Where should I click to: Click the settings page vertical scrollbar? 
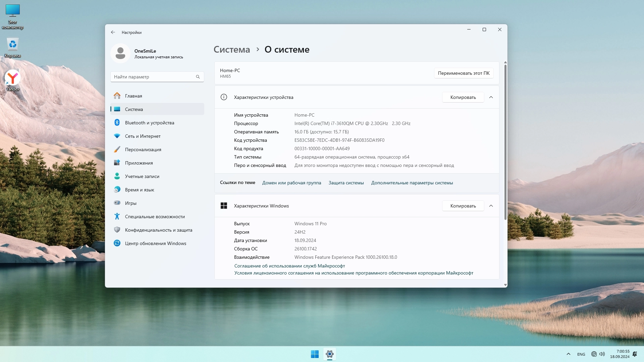point(505,141)
